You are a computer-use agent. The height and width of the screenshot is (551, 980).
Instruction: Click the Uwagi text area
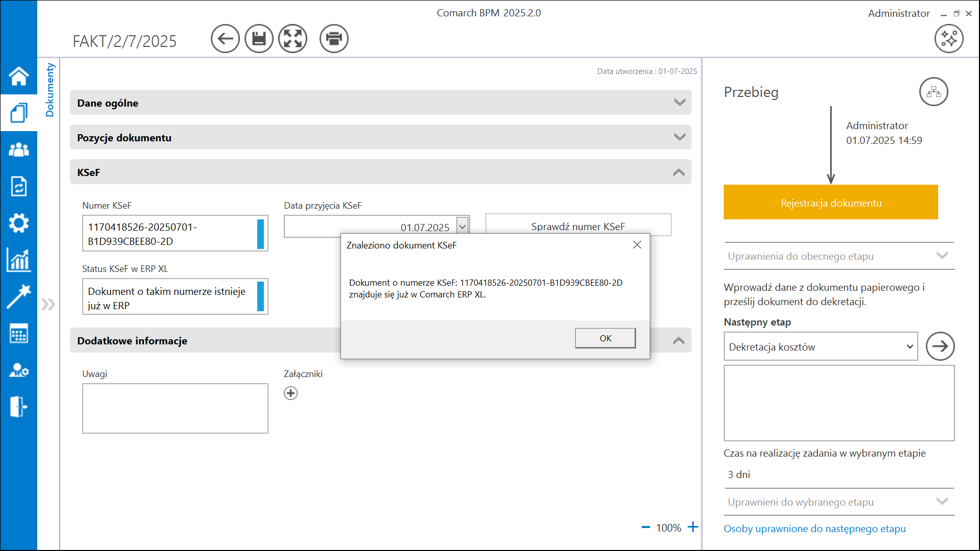pyautogui.click(x=175, y=408)
